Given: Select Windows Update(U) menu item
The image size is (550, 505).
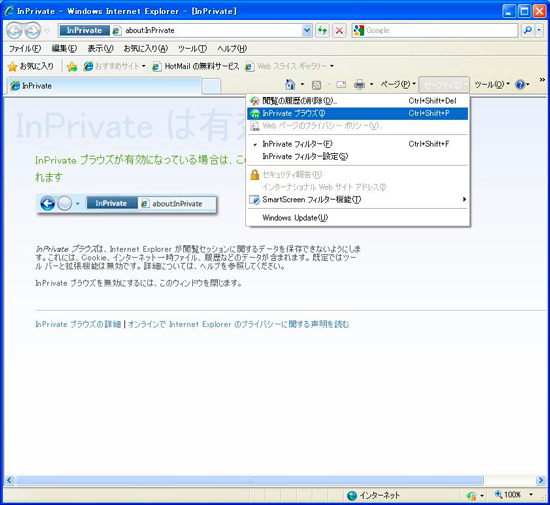Looking at the screenshot, I should [357, 218].
